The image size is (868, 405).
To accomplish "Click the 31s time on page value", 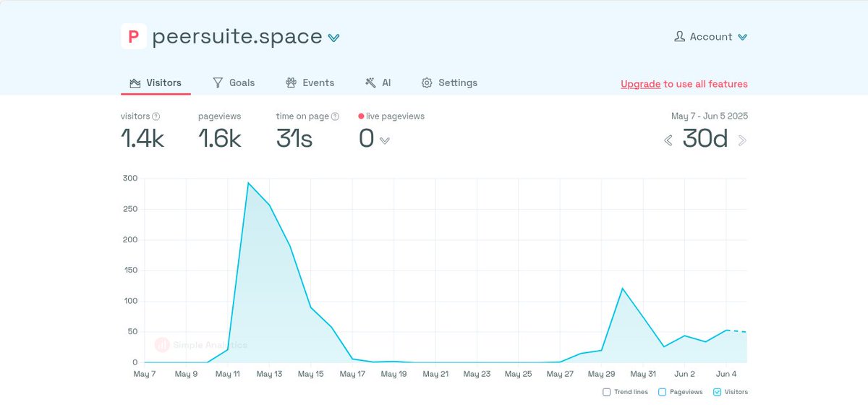I will [x=294, y=138].
